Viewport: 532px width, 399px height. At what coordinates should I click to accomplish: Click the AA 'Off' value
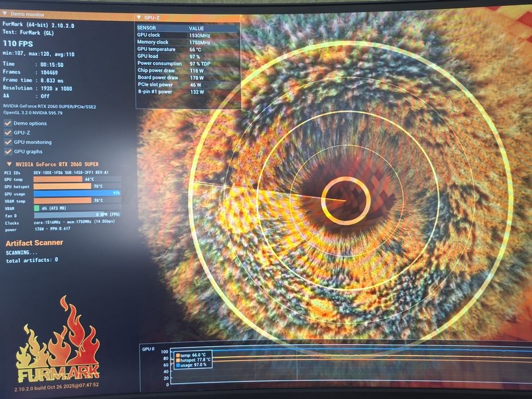point(45,96)
